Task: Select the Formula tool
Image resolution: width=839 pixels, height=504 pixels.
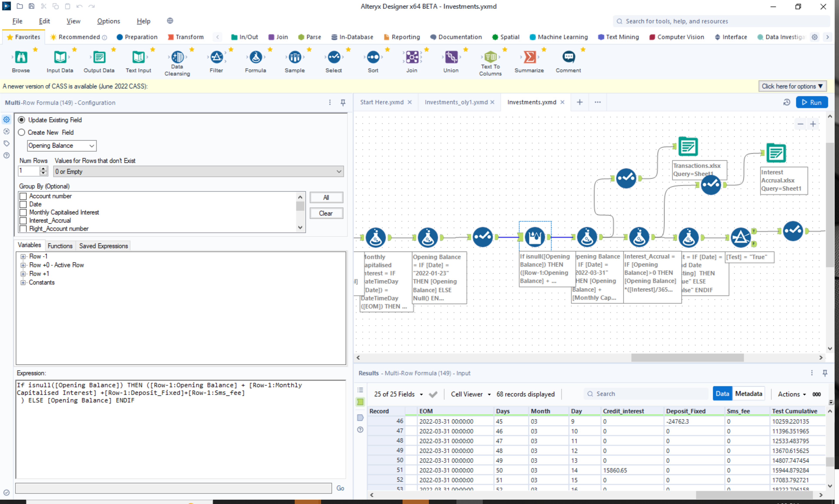Action: 256,58
